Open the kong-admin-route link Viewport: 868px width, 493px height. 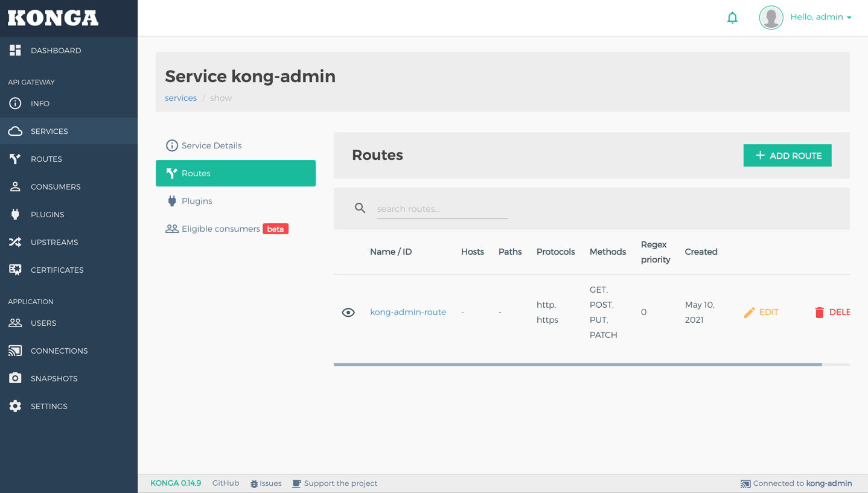pos(408,312)
